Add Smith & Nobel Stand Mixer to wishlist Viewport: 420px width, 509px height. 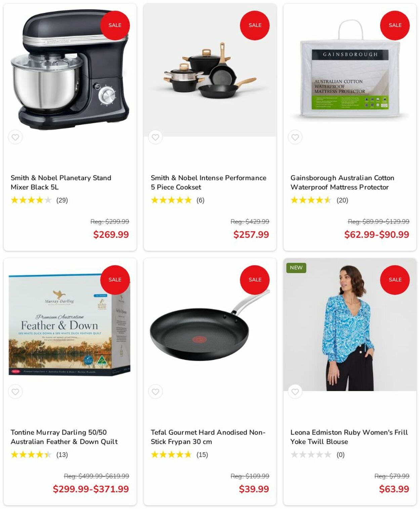pos(15,137)
